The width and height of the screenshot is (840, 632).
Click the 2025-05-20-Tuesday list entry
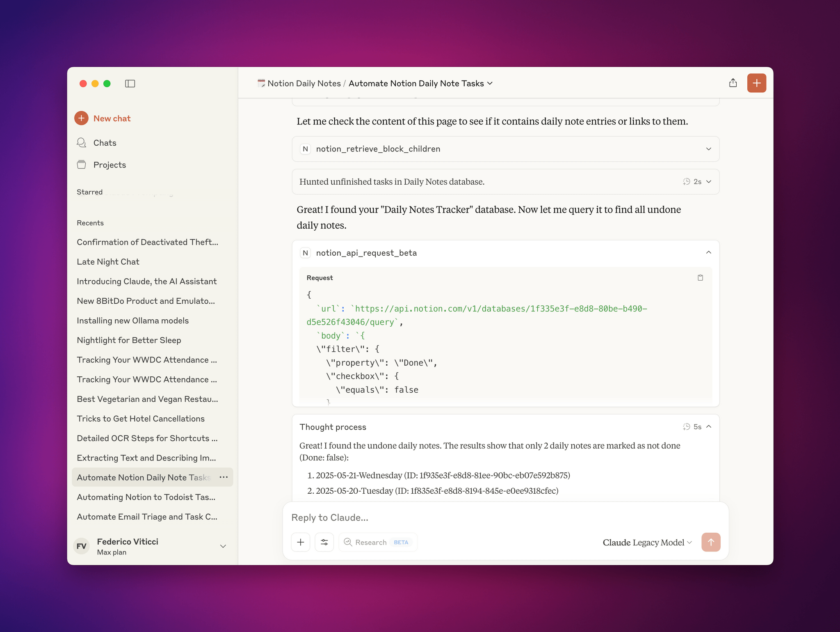[x=437, y=491]
